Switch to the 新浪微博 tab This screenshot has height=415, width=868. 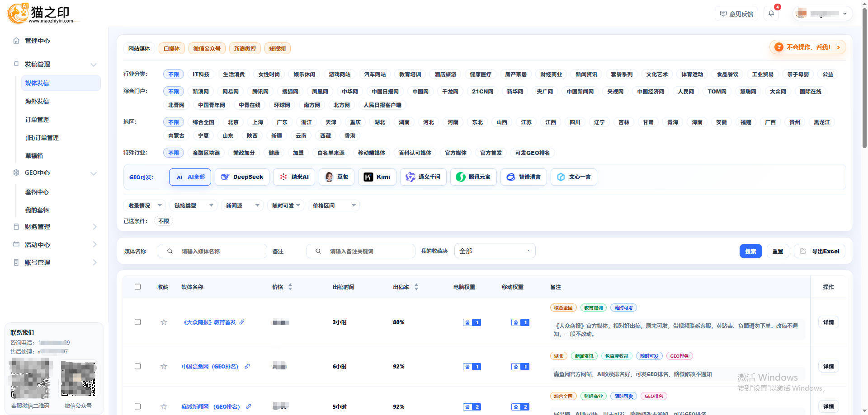click(245, 48)
